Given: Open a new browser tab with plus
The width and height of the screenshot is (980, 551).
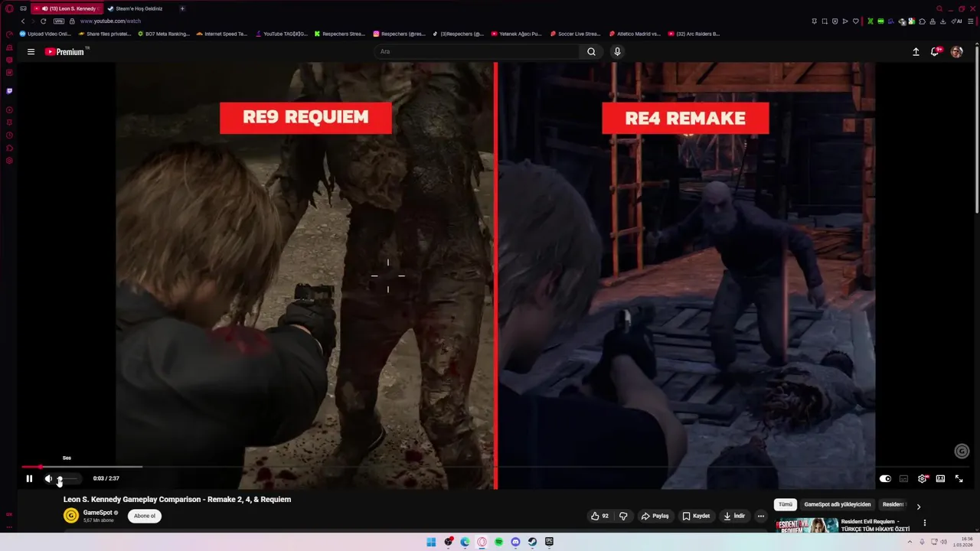Looking at the screenshot, I should pos(182,8).
